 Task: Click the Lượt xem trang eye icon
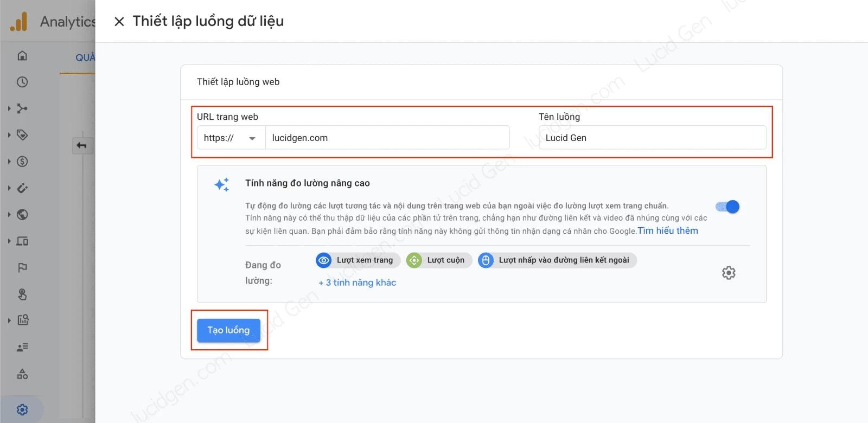click(324, 260)
